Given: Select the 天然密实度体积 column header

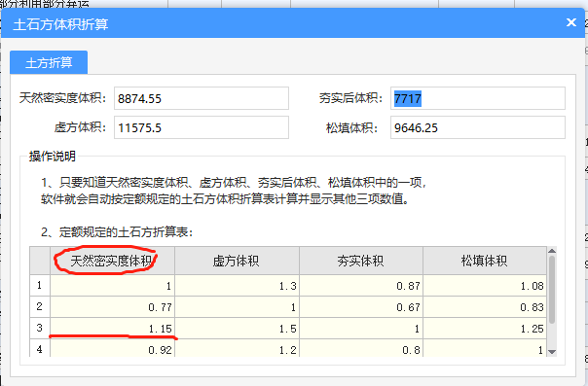Looking at the screenshot, I should click(112, 261).
